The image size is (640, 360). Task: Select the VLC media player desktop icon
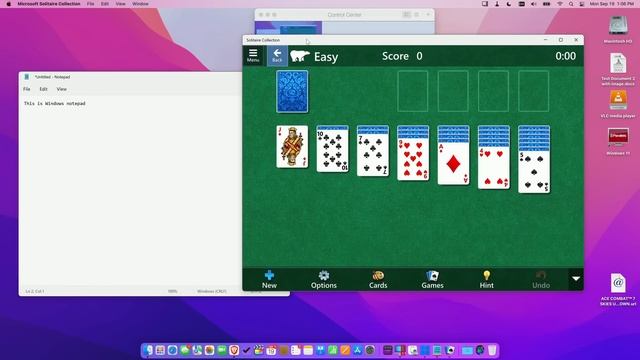[618, 104]
